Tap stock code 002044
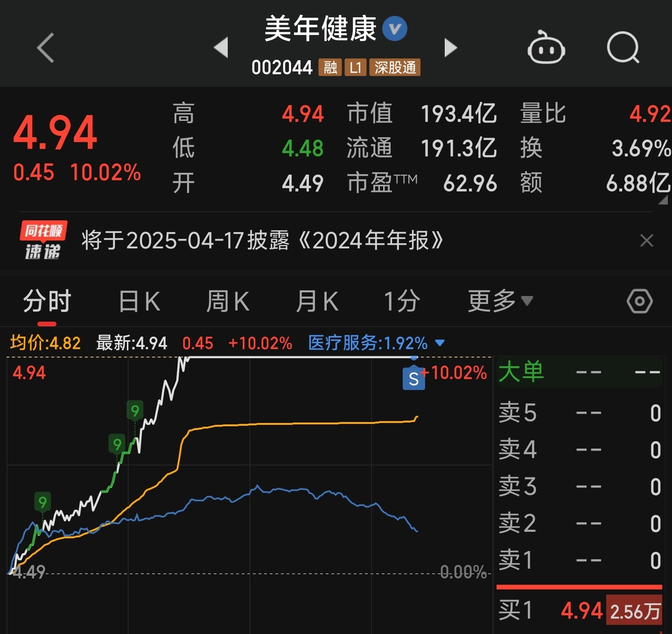This screenshot has width=672, height=634. (282, 68)
